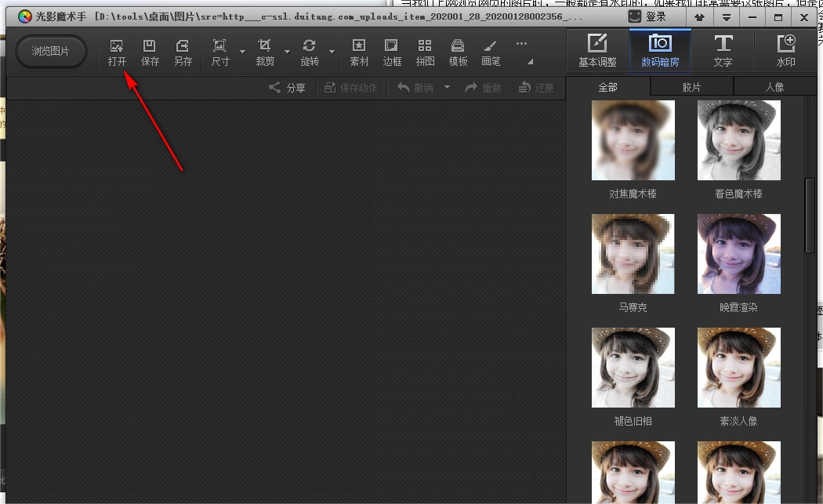Expand the 裁剪 (Crop) dropdown arrow
Screen dimensions: 823x504
(x=287, y=52)
